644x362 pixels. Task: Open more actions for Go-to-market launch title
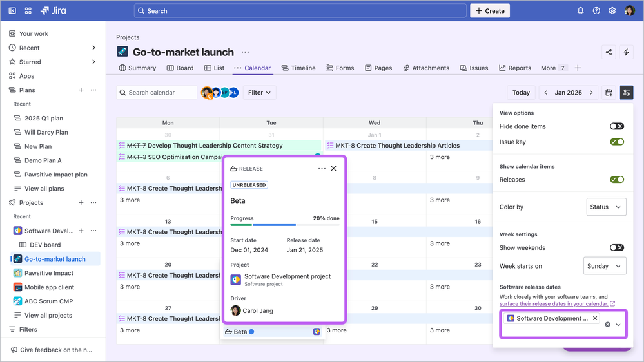click(245, 52)
